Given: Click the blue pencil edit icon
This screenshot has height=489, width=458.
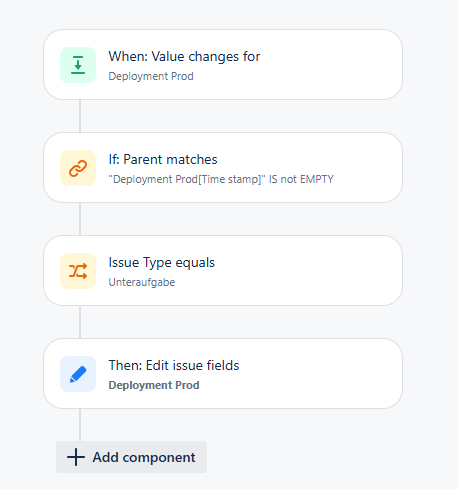Looking at the screenshot, I should click(78, 374).
